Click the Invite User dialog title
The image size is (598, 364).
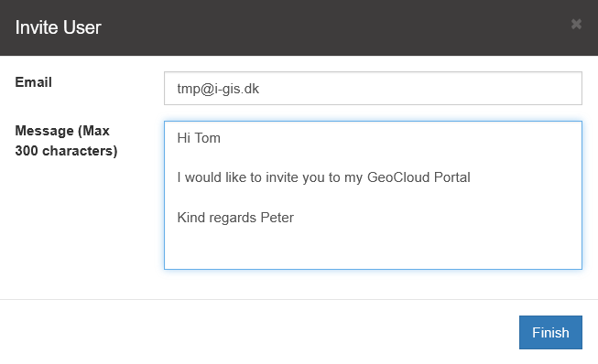[58, 27]
